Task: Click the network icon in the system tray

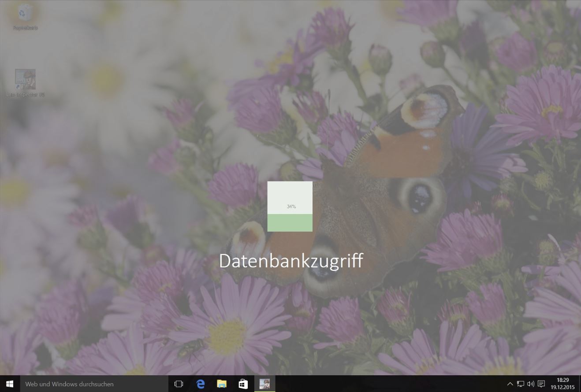Action: click(520, 384)
